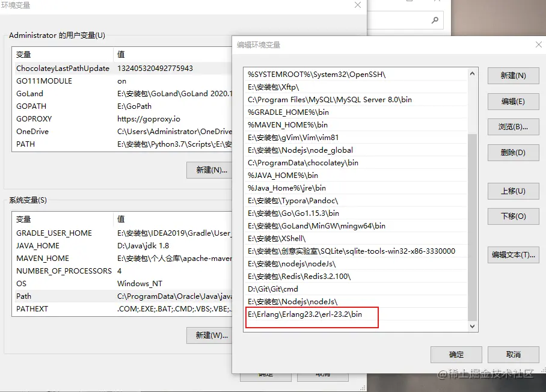Click the https://goproxy.io value cell

(x=149, y=118)
